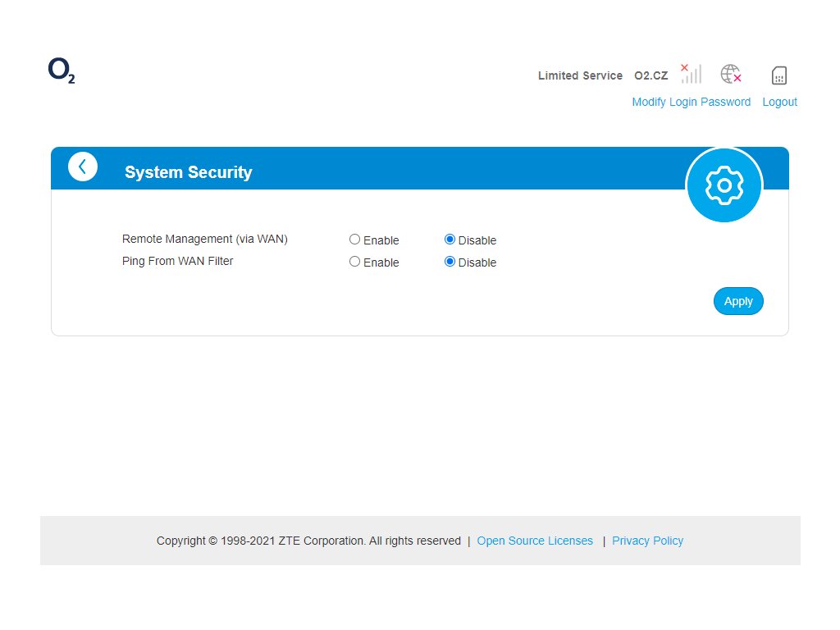The image size is (840, 630).
Task: Select Disable for Ping From WAN Filter
Action: [x=450, y=262]
